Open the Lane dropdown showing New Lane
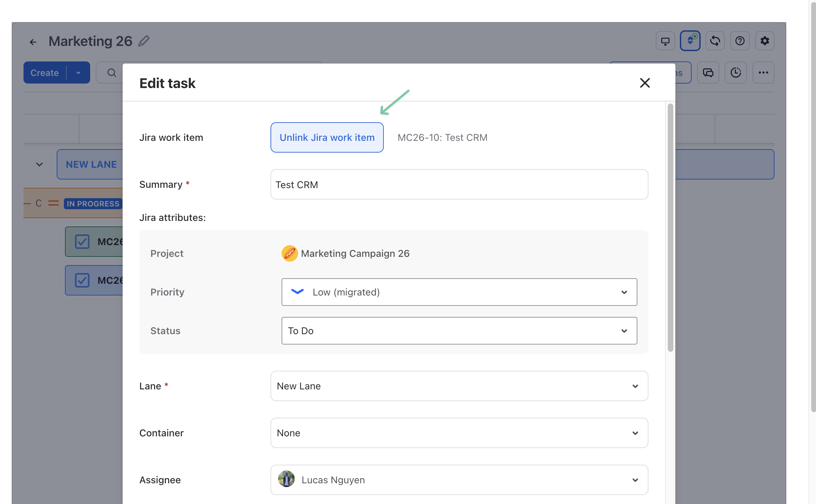This screenshot has width=816, height=504. tap(459, 386)
